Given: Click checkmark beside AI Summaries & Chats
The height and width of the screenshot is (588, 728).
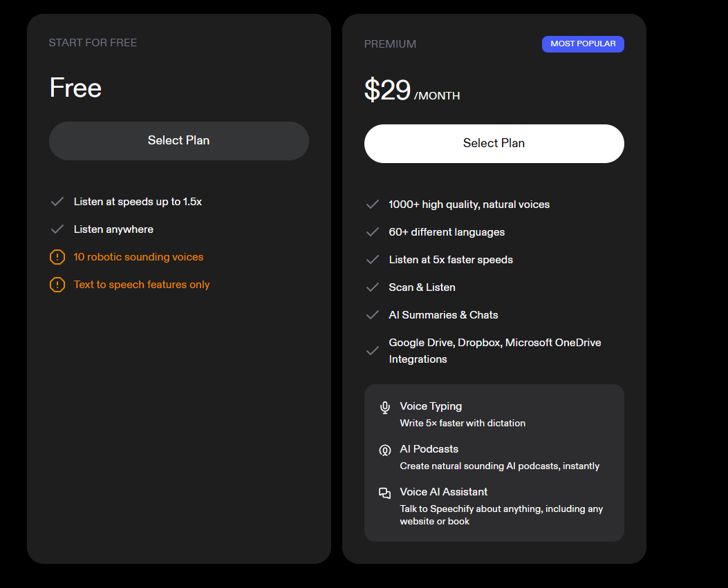Looking at the screenshot, I should pyautogui.click(x=373, y=315).
